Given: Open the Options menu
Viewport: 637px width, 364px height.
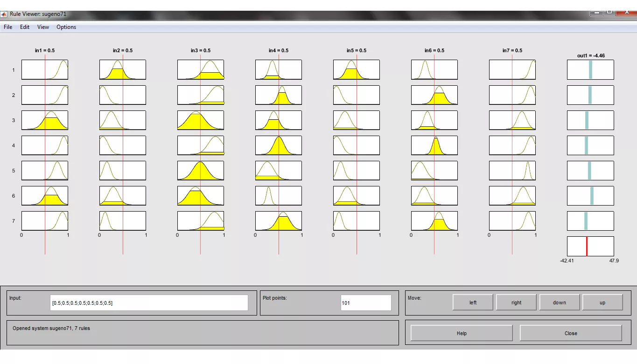Looking at the screenshot, I should 66,27.
